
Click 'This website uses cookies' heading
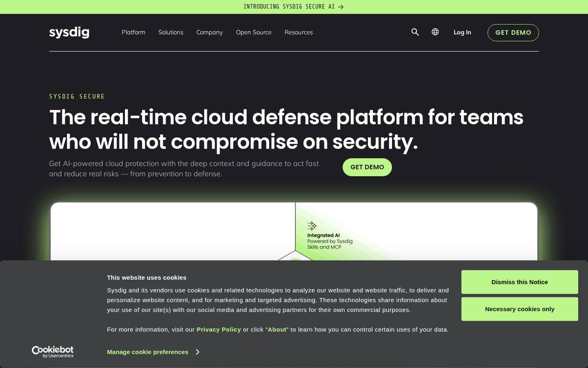[x=147, y=278]
